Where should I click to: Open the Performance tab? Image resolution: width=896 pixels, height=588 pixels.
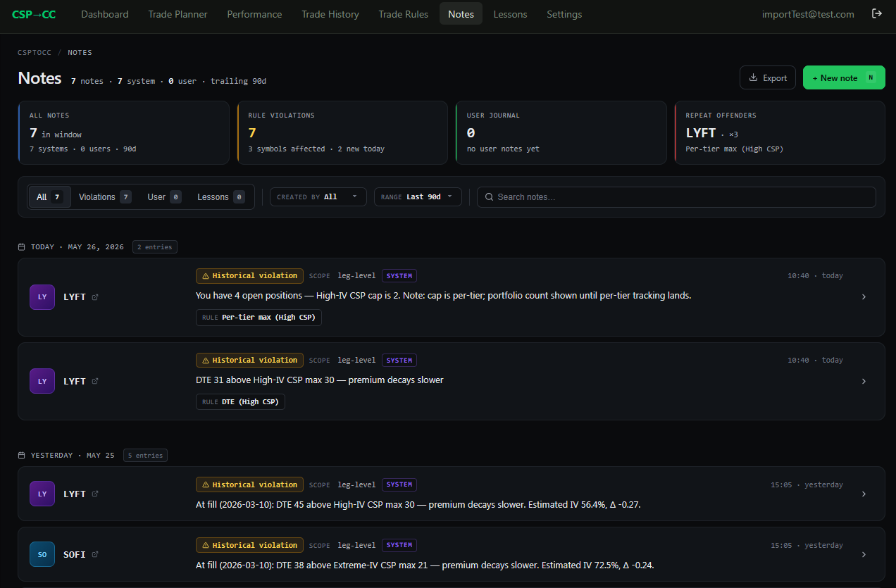[x=254, y=14]
